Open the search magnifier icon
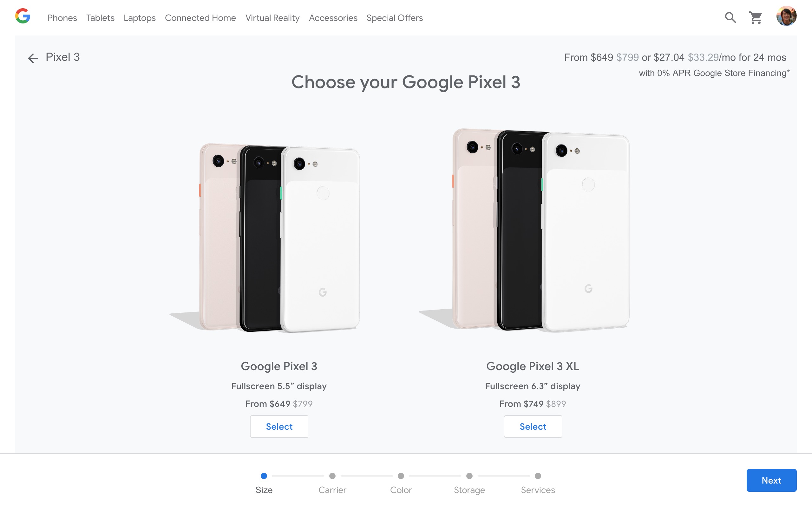812x507 pixels. [x=730, y=17]
